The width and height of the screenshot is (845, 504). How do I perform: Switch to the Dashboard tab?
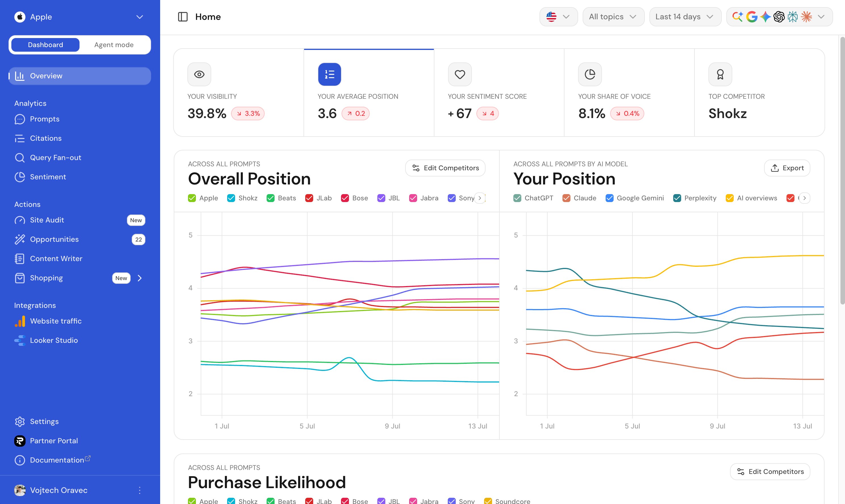pos(45,45)
